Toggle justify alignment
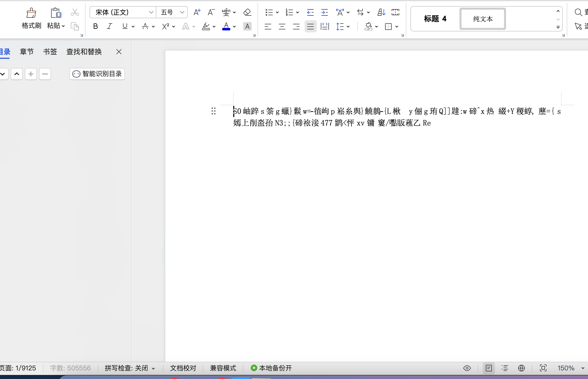Screen dimensions: 588x379 (x=310, y=26)
